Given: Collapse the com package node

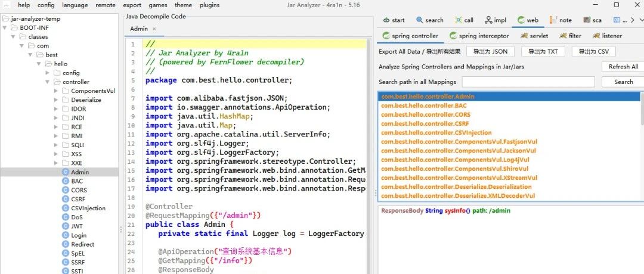Looking at the screenshot, I should coord(22,45).
